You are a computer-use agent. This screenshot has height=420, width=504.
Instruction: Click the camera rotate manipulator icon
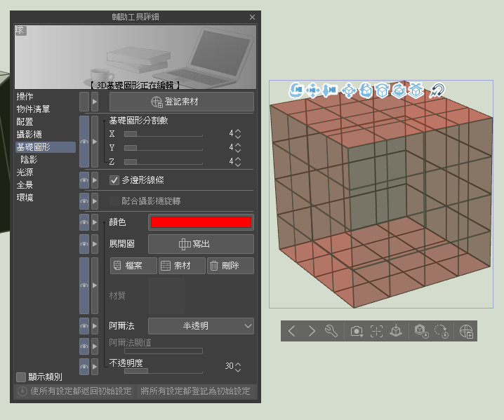296,90
